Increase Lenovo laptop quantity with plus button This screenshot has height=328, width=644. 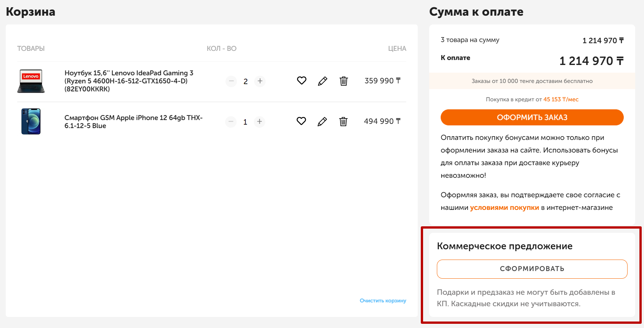coord(260,81)
